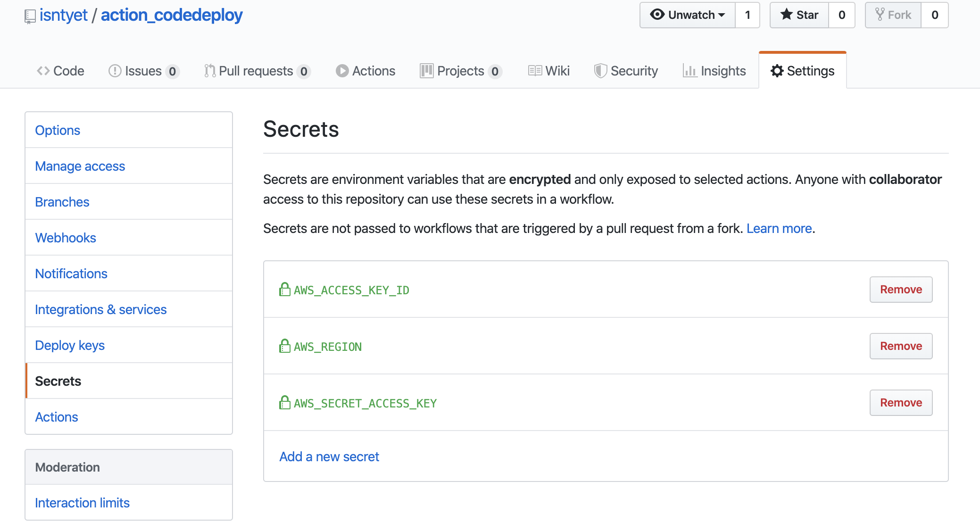Click the Pull requests branch icon
Screen dimensions: 980x531
point(210,71)
